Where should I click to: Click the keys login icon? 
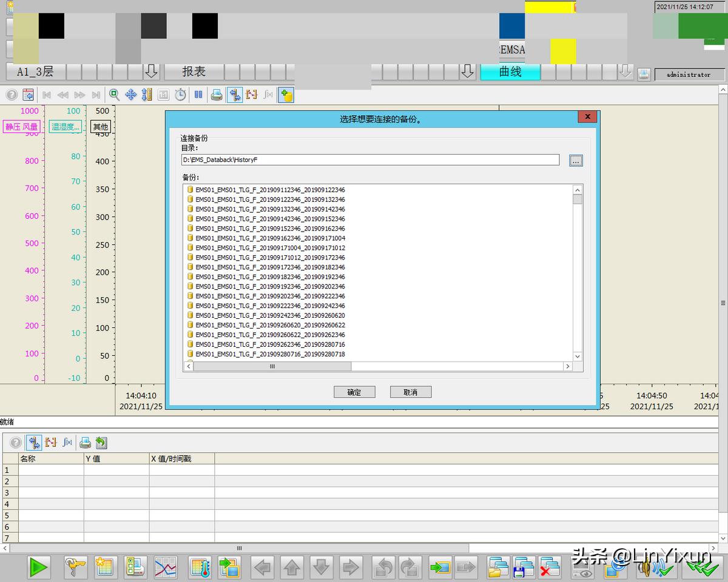[75, 567]
